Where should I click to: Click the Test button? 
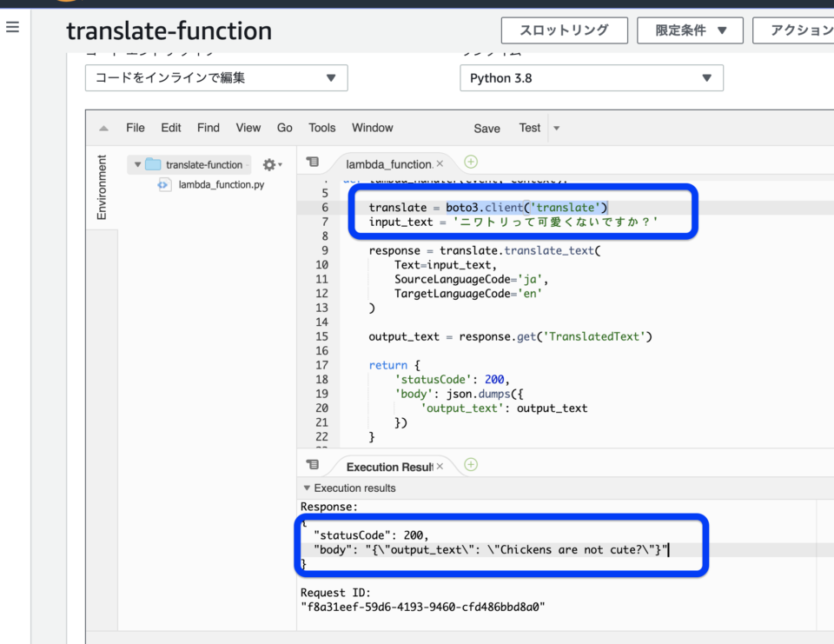[530, 128]
